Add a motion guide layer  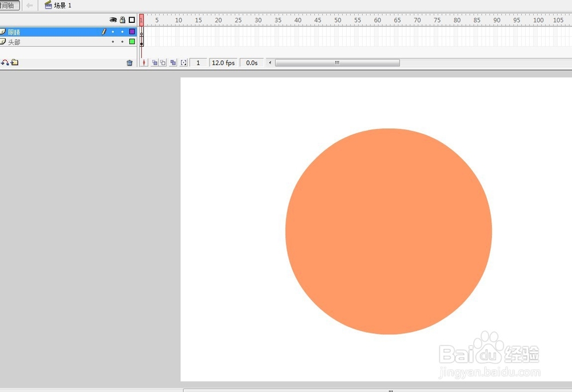click(5, 63)
